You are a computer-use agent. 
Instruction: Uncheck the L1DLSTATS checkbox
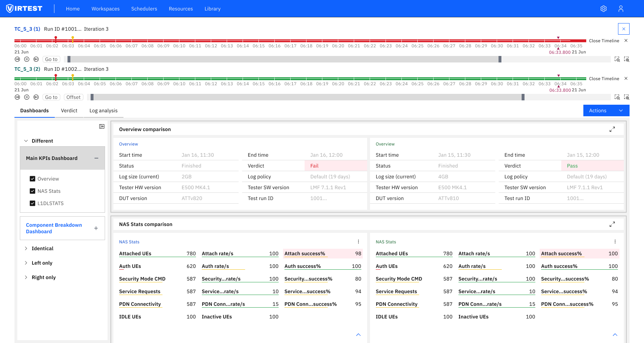tap(32, 203)
